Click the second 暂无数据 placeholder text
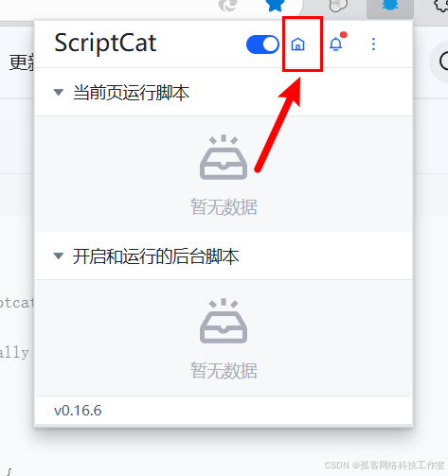 [x=224, y=370]
